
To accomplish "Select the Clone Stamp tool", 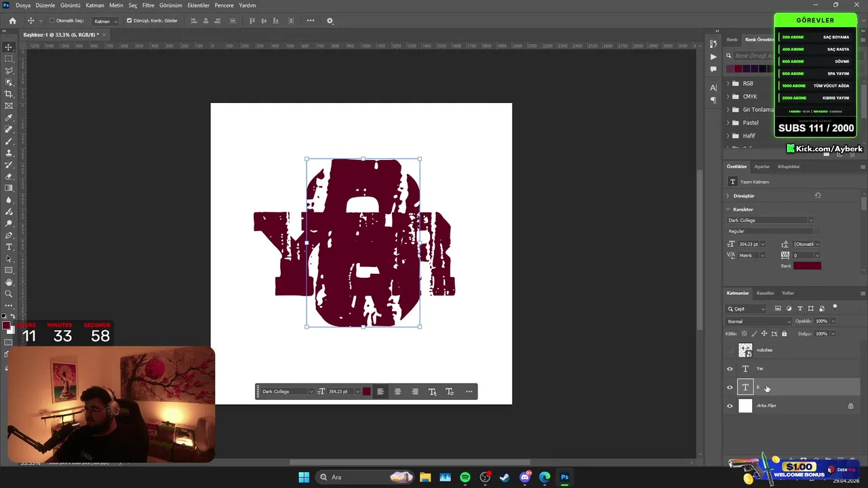I will tap(9, 153).
